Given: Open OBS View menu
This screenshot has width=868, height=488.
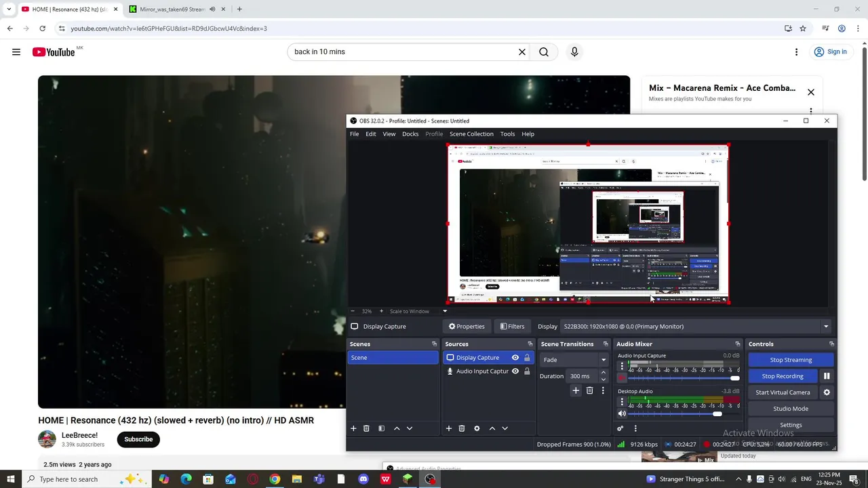Looking at the screenshot, I should pyautogui.click(x=389, y=134).
